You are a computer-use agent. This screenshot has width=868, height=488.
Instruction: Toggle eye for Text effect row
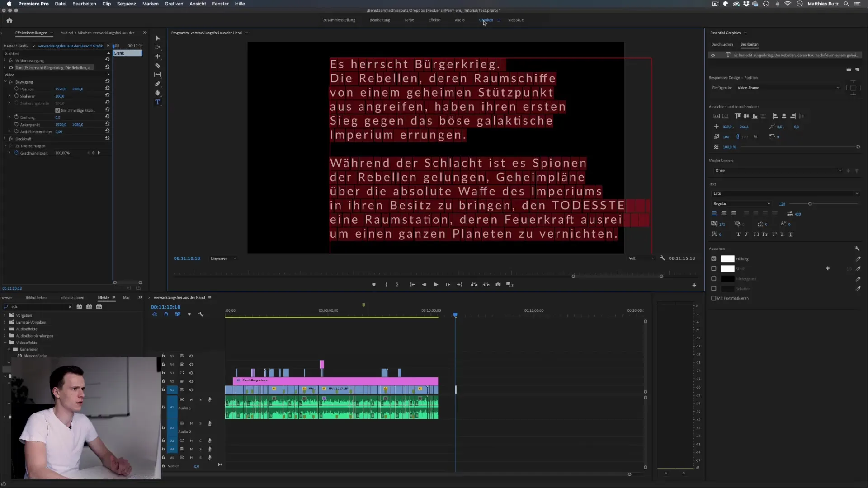pyautogui.click(x=11, y=68)
